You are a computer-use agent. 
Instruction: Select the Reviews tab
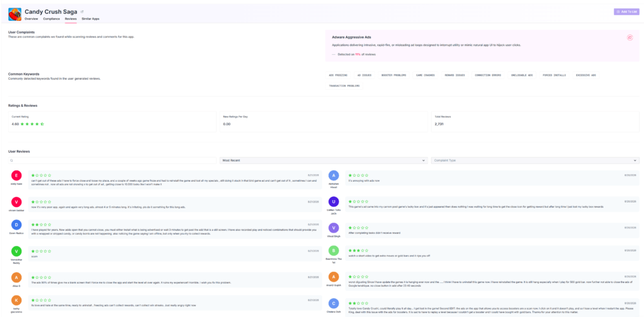click(x=70, y=19)
